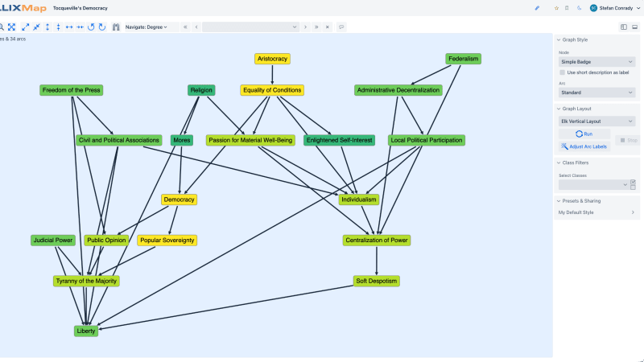Image resolution: width=644 pixels, height=362 pixels.
Task: Open the Select Classes dropdown
Action: [593, 185]
